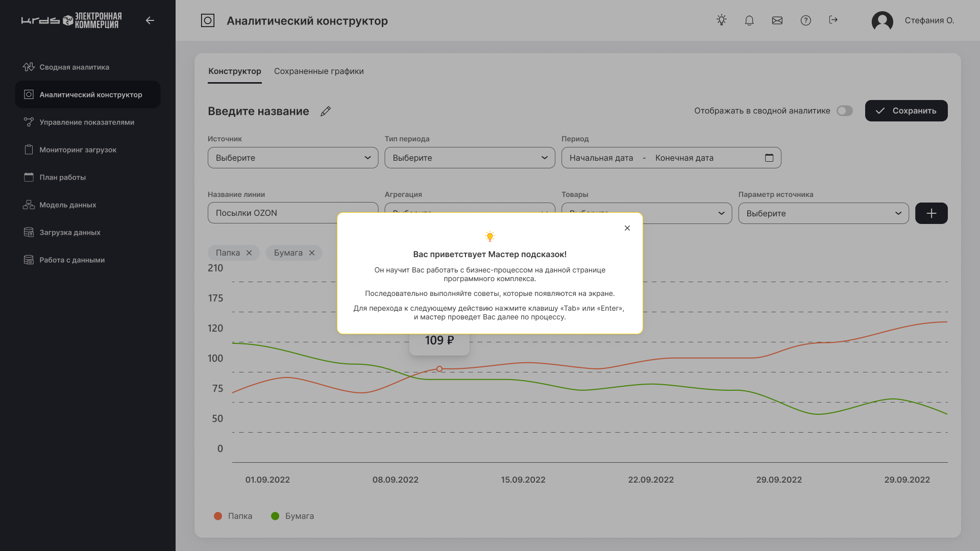This screenshot has height=551, width=980.
Task: Open the Источник dropdown
Action: pos(292,158)
